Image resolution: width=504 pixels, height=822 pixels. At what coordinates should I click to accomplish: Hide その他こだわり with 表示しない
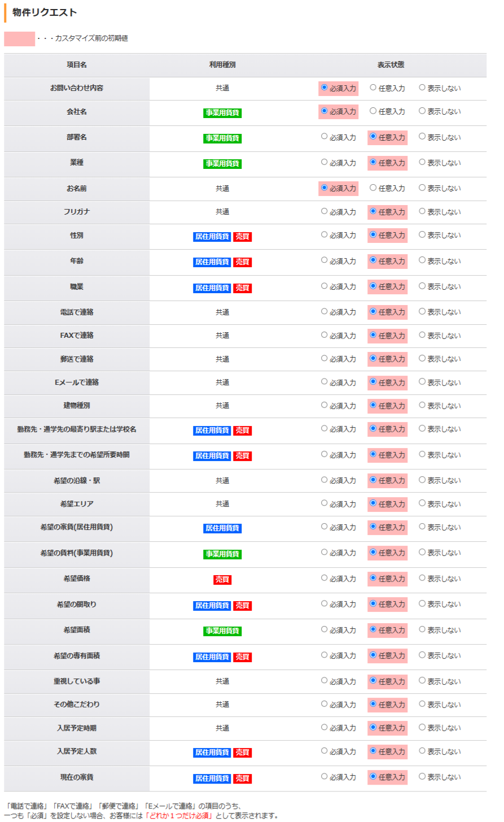(422, 704)
